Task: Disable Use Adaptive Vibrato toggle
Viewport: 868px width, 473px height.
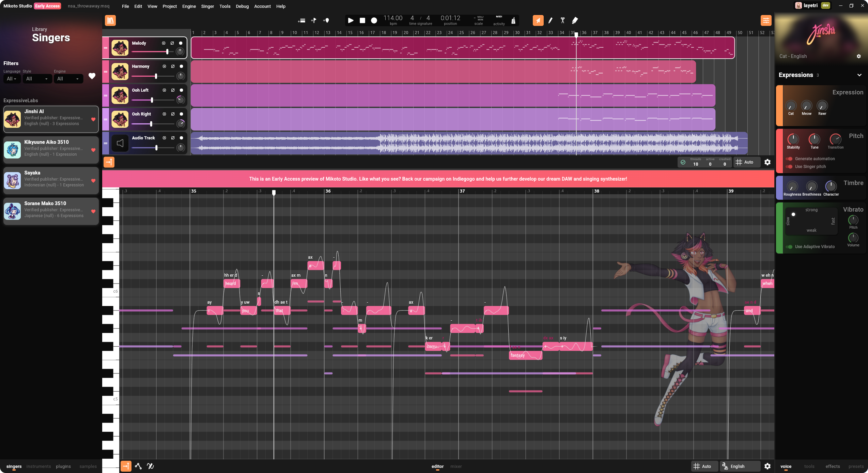Action: coord(789,247)
